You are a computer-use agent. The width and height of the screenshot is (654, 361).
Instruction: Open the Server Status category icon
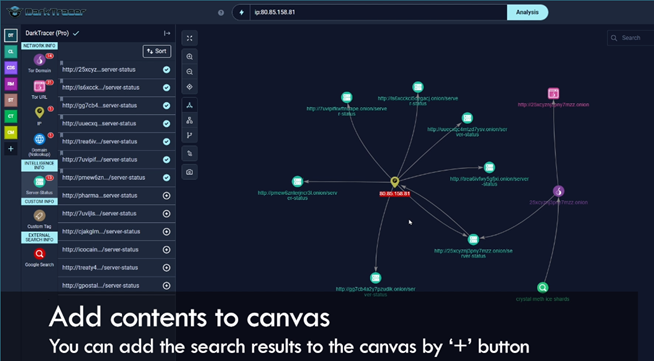click(x=39, y=182)
